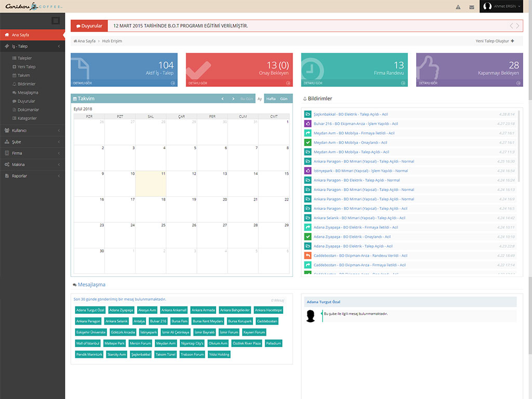532x399 pixels.
Task: Select September 11 cell in calendar
Action: [x=151, y=183]
